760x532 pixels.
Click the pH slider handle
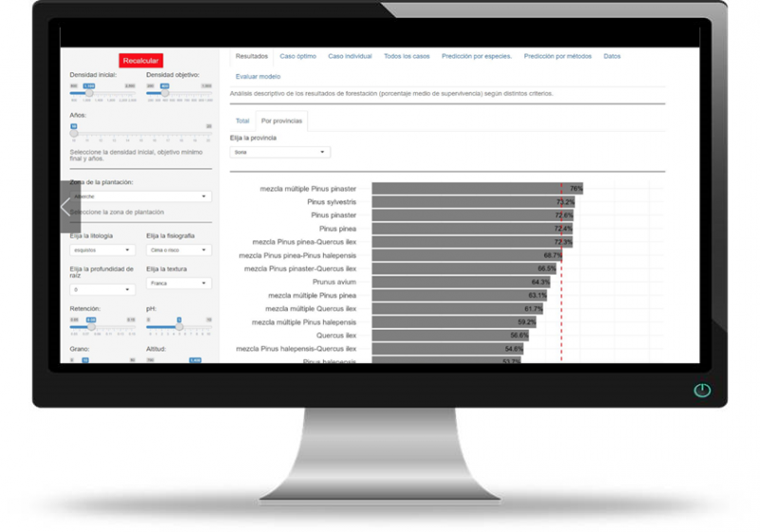click(179, 326)
